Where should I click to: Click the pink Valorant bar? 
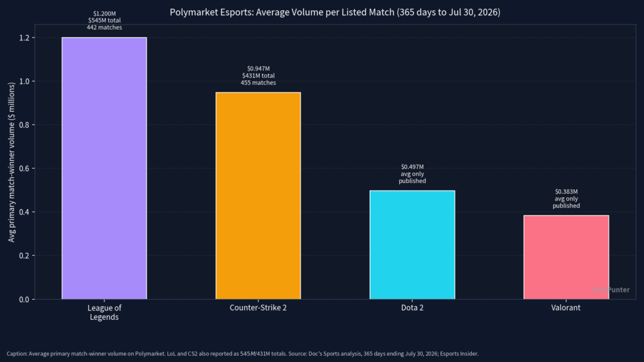click(567, 257)
